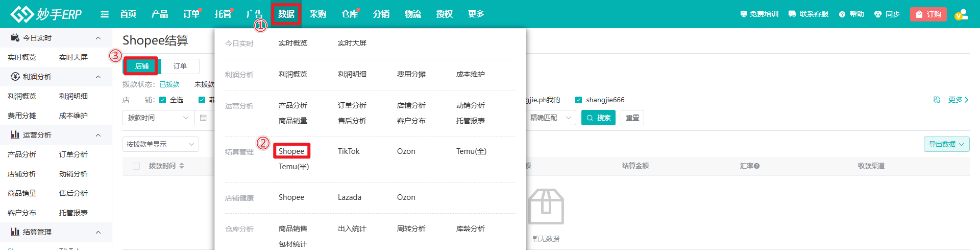Select TikTok under 结算管理 in dropdown
The width and height of the screenshot is (980, 250).
point(349,151)
